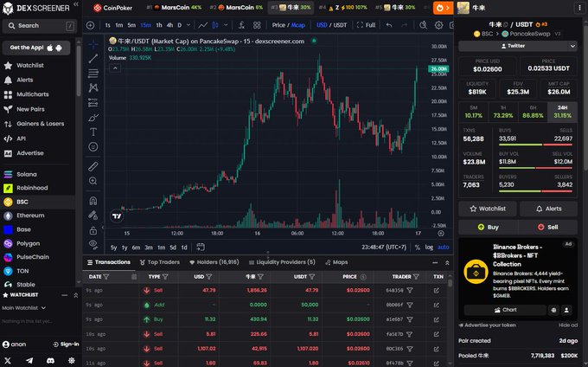The image size is (588, 367).
Task: Set chart range to 1y
Action: click(125, 248)
